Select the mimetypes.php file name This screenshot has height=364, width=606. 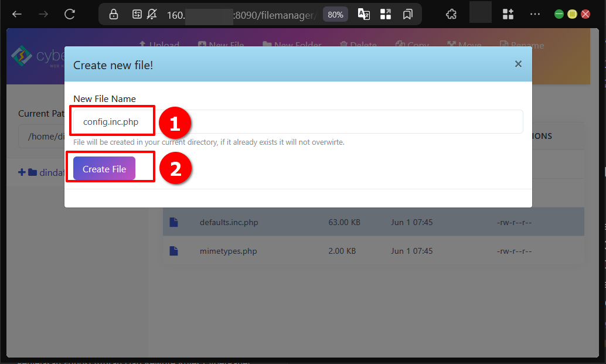(228, 251)
